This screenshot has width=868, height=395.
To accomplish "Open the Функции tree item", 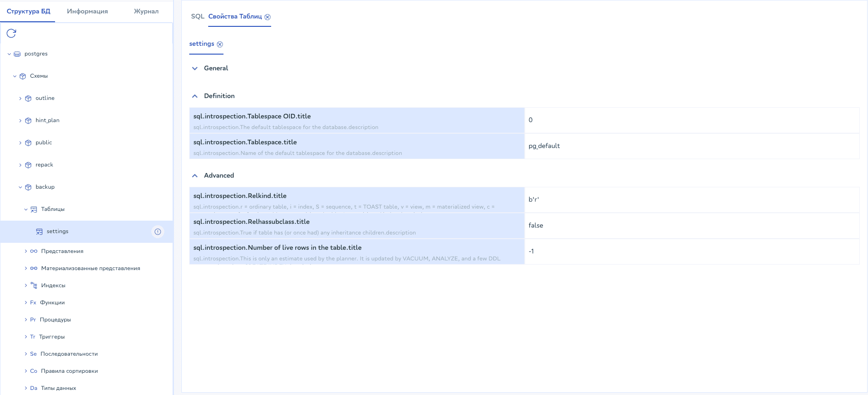I will pyautogui.click(x=52, y=303).
